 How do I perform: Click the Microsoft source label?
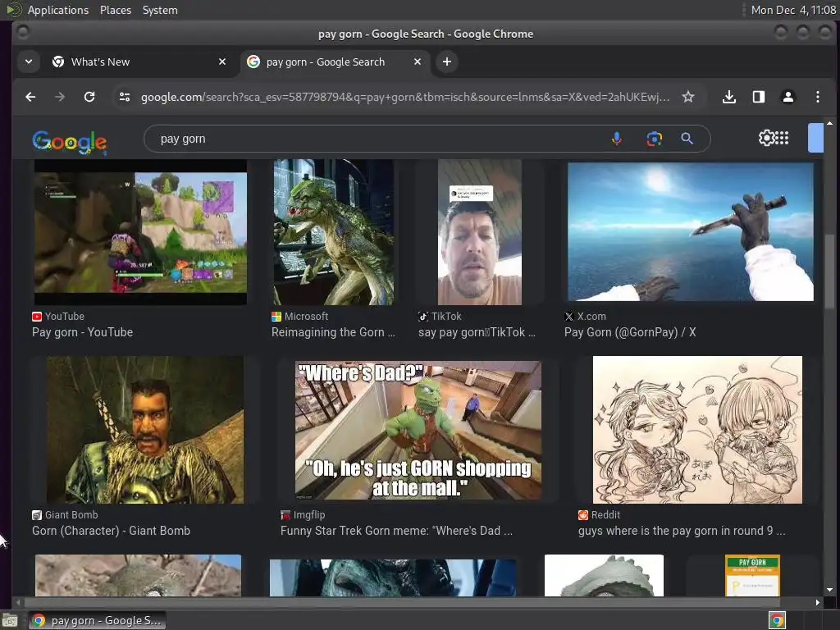click(x=306, y=317)
